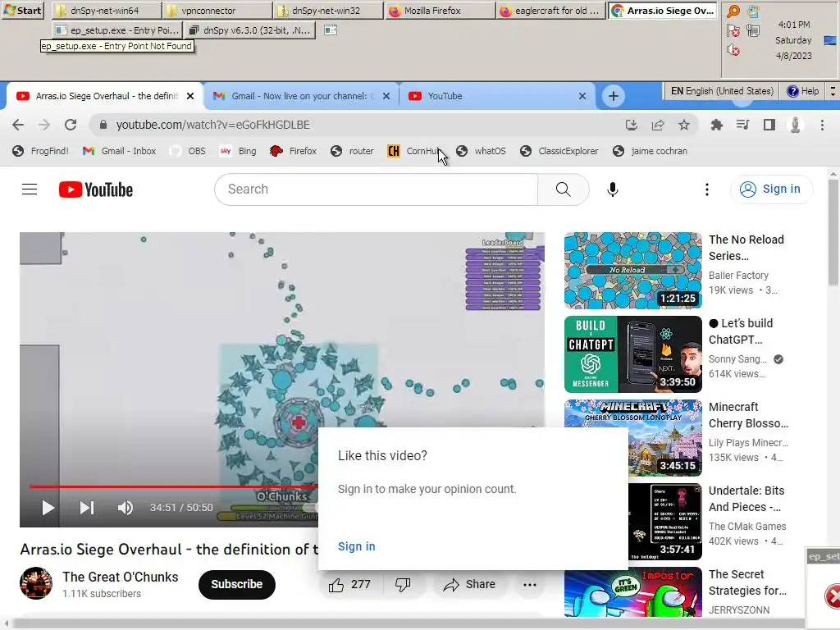Open the YouTube guide hamburger menu
Screen dimensions: 840x630
tap(30, 189)
